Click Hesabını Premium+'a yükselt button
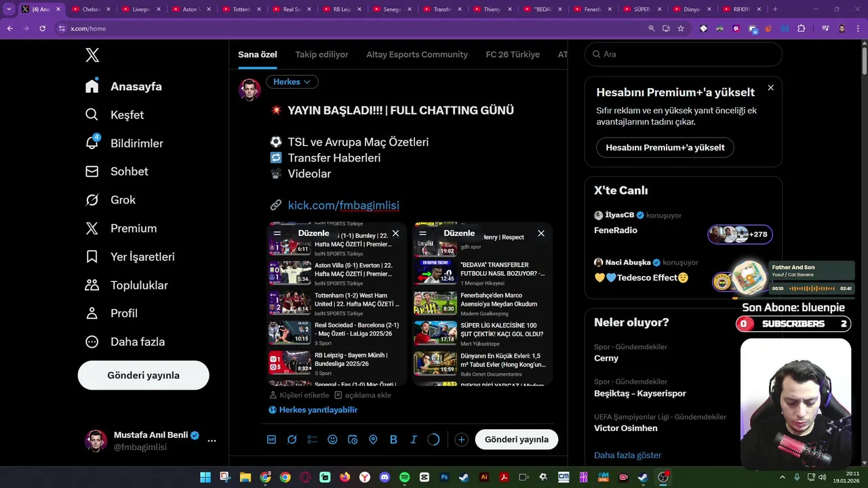868x488 pixels. point(665,147)
